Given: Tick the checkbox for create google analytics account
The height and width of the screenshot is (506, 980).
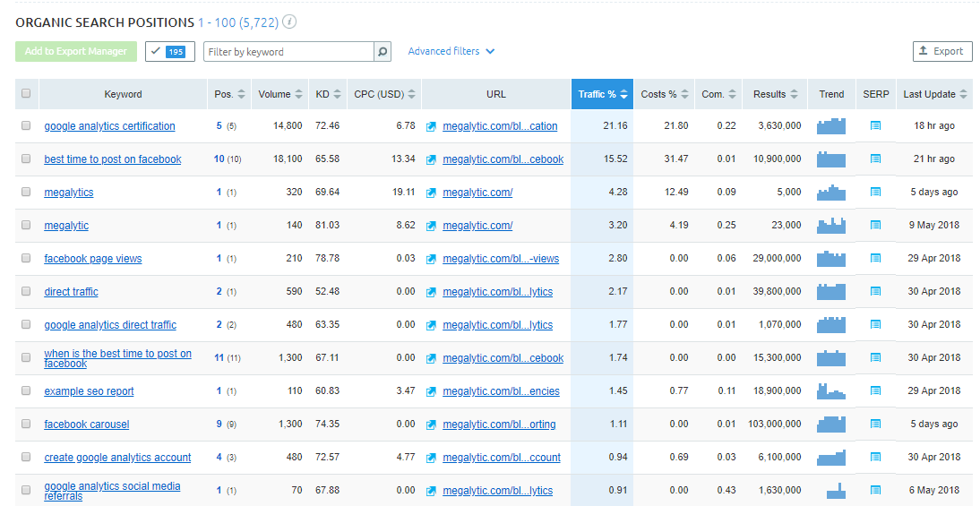Looking at the screenshot, I should click(26, 458).
